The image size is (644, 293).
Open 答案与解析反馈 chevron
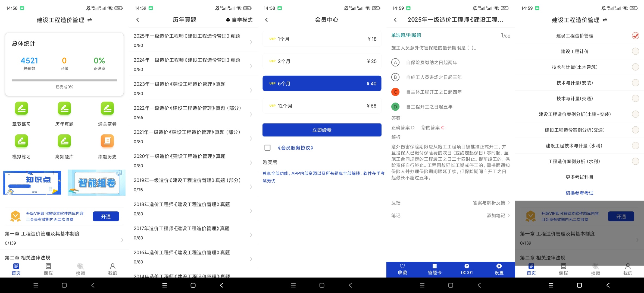(x=509, y=203)
